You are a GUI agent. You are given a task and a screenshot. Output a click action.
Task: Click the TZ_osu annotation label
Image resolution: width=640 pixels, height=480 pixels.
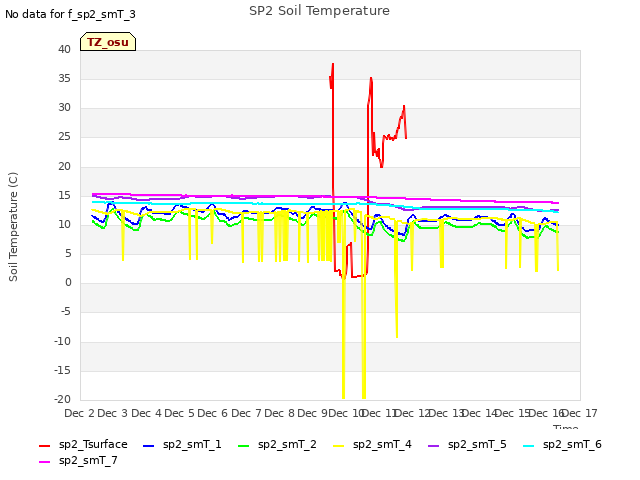coord(108,42)
